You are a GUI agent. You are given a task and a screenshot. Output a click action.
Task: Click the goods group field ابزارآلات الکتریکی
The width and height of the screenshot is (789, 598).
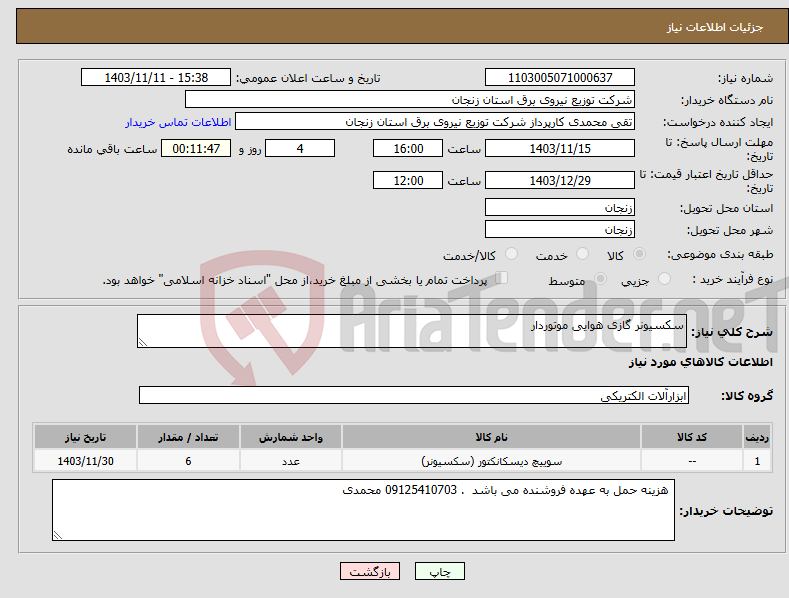[414, 396]
